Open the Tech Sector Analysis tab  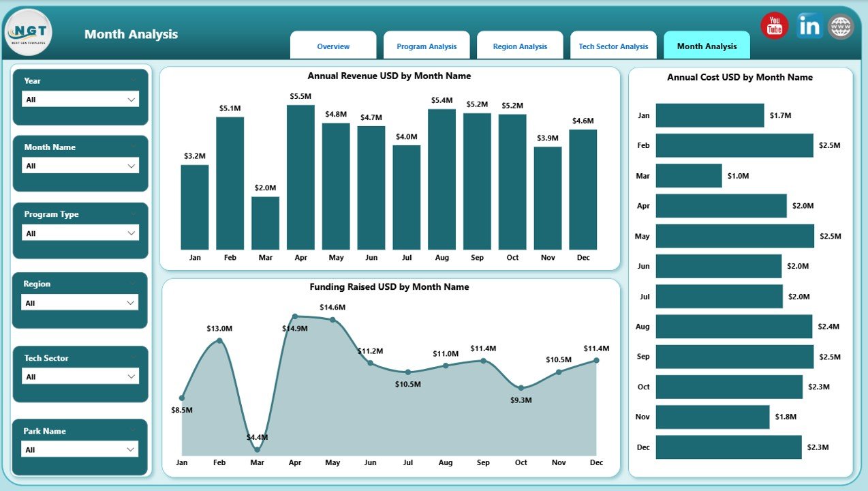[x=613, y=45]
